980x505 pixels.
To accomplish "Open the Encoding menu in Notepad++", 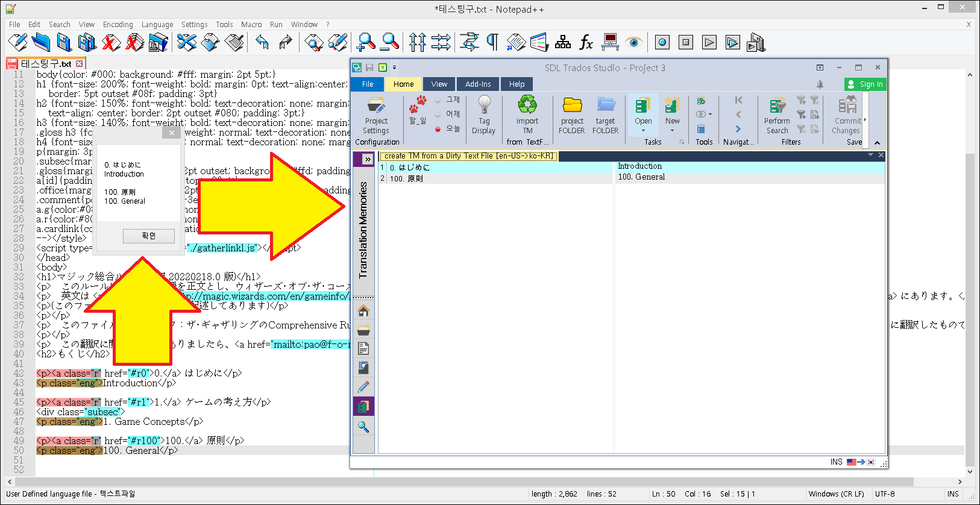I will tap(118, 25).
